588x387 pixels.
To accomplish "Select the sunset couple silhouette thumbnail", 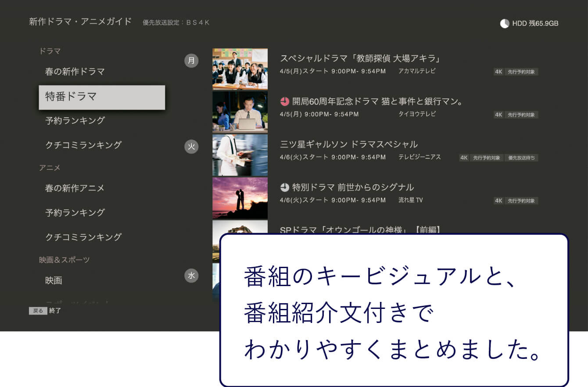I will click(240, 198).
